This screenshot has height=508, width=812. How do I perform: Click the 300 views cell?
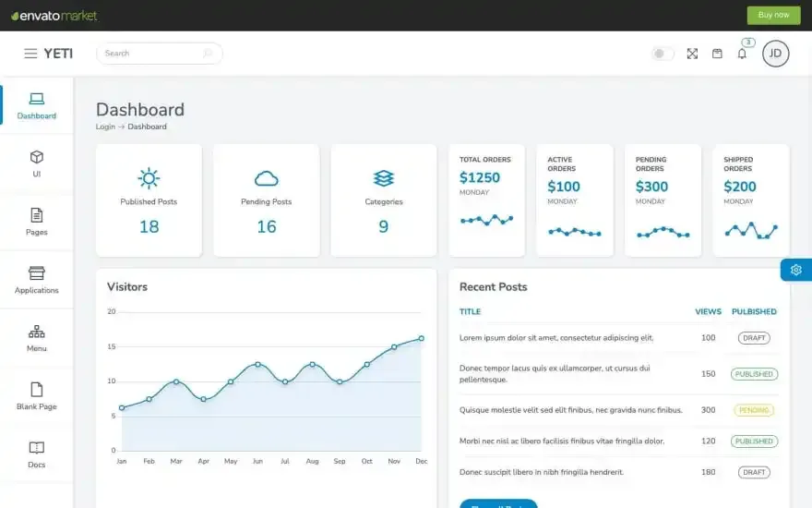pyautogui.click(x=708, y=410)
